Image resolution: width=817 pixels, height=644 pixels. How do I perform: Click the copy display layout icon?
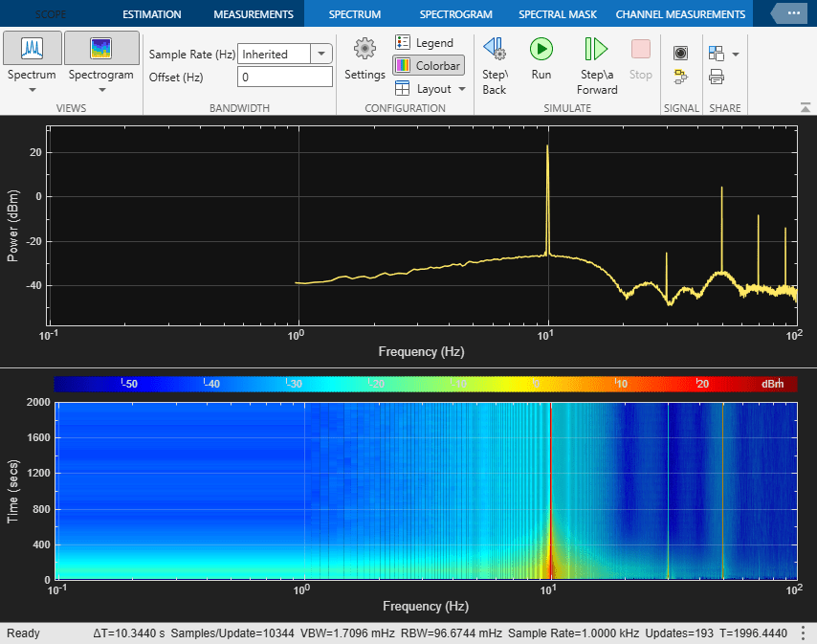[717, 54]
